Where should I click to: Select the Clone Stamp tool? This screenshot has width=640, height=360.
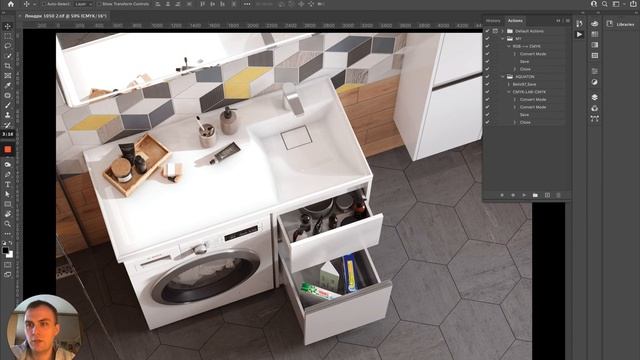[7, 115]
